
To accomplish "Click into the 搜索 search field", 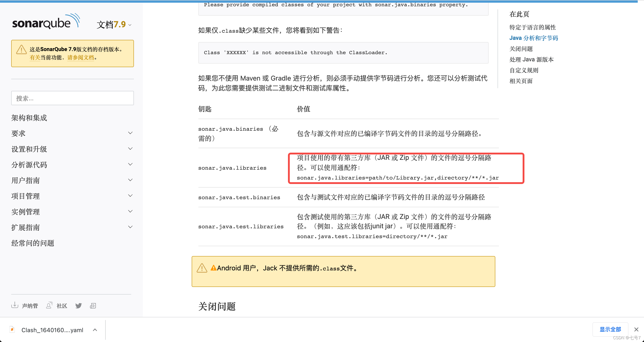I will tap(73, 98).
